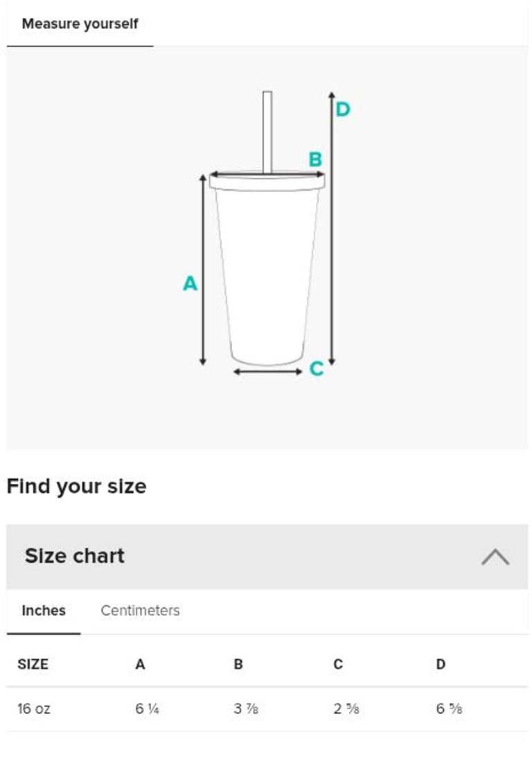The height and width of the screenshot is (757, 532).
Task: Click the Find your size heading
Action: (x=76, y=487)
